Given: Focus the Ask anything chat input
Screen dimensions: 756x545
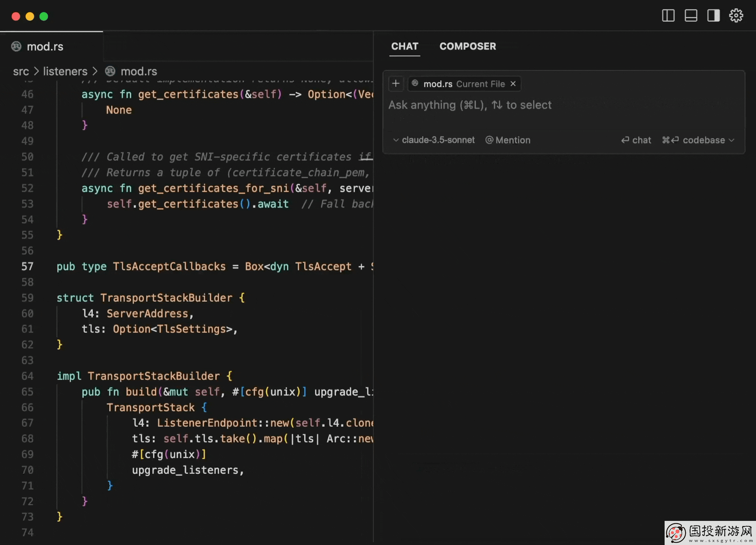Looking at the screenshot, I should (563, 105).
